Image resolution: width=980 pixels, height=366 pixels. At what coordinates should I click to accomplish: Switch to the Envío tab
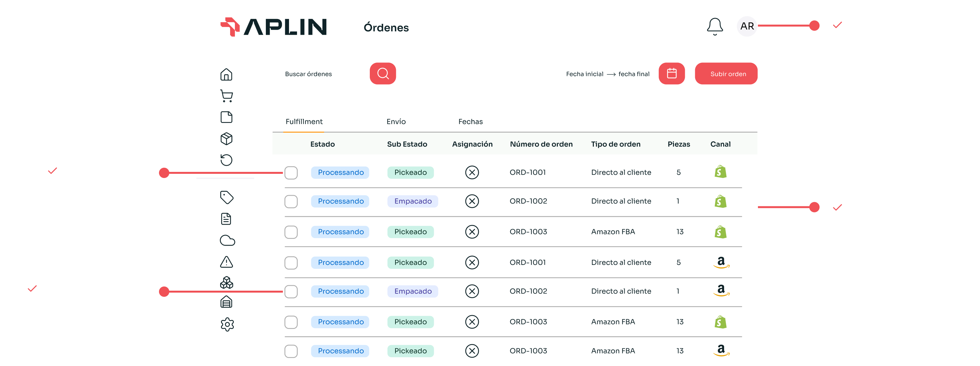396,121
